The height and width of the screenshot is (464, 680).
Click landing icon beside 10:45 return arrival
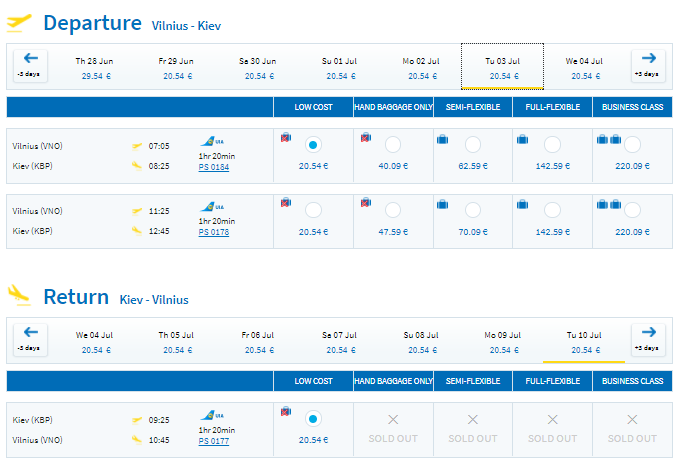coord(137,440)
